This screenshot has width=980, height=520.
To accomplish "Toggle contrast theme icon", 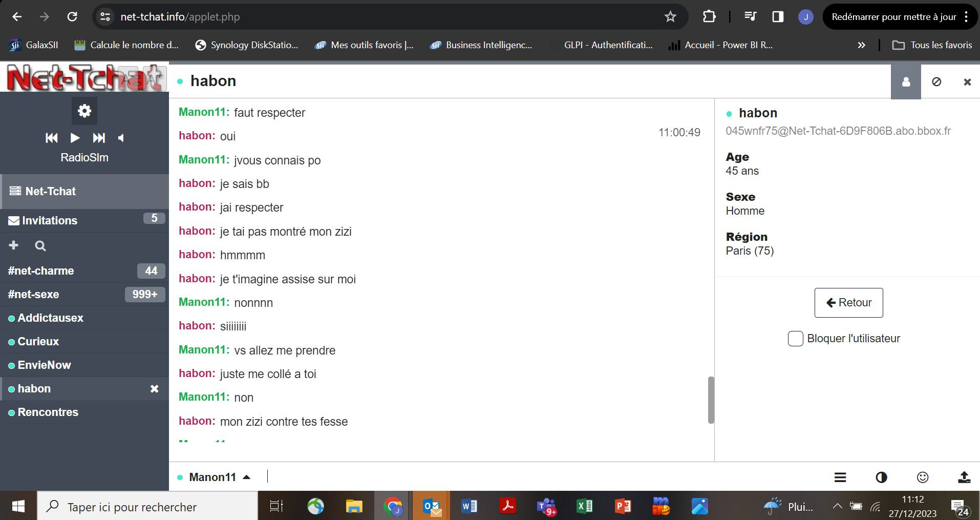I will [x=881, y=477].
